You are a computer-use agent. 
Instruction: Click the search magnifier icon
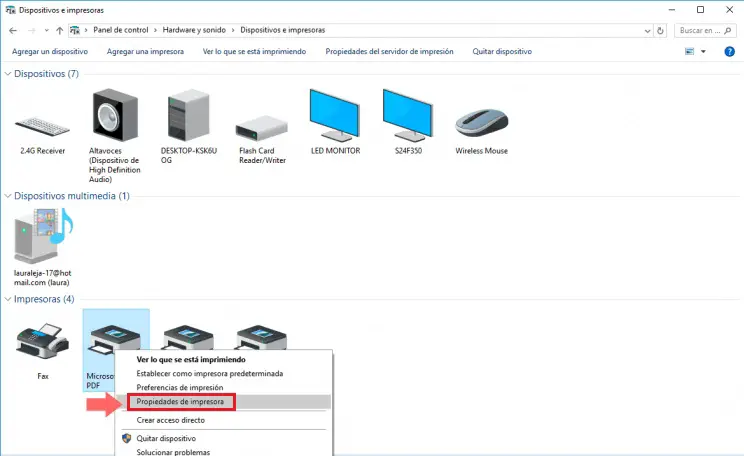tap(728, 30)
